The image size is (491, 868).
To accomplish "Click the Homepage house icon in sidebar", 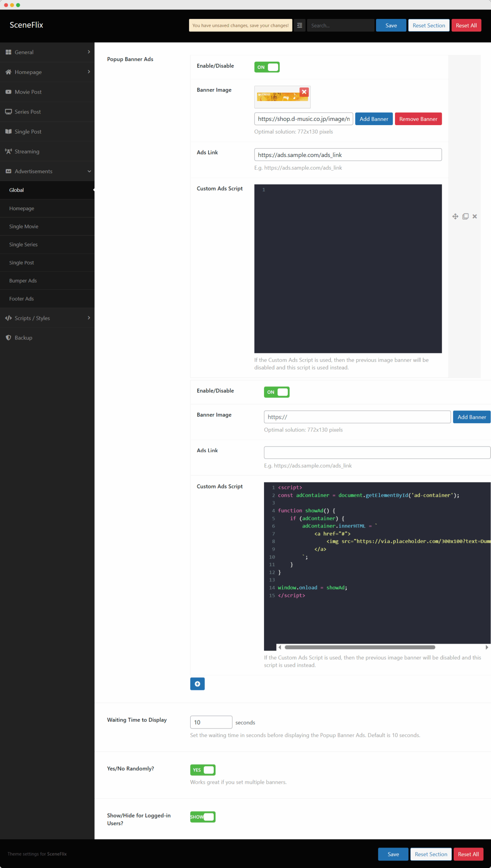I will click(8, 72).
